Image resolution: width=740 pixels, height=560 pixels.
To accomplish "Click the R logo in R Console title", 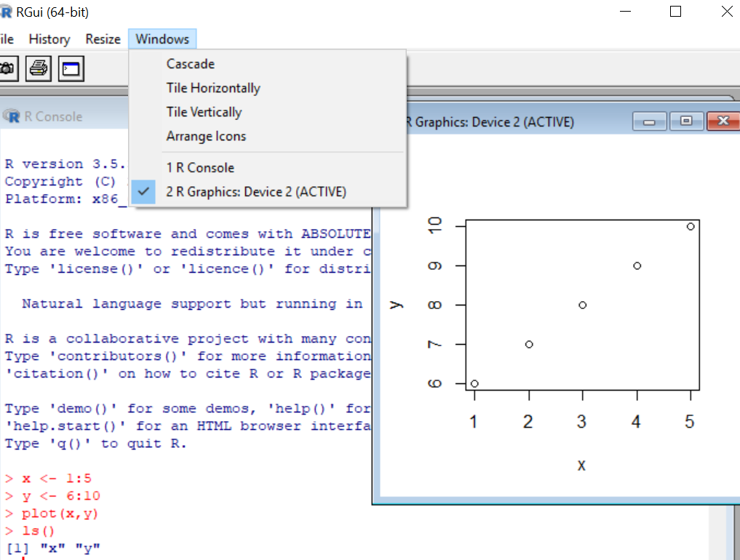I will tap(12, 116).
